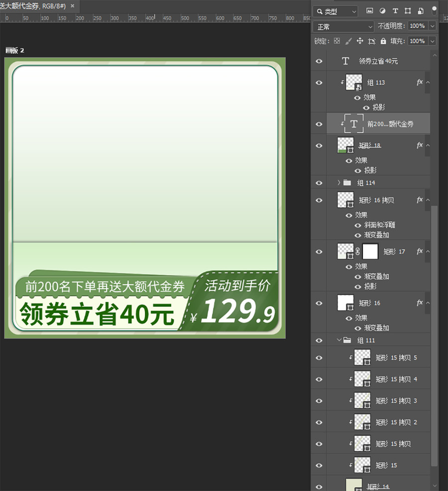448x491 pixels.
Task: Open fx styles of 矩形 16 拷贝
Action: click(x=420, y=200)
